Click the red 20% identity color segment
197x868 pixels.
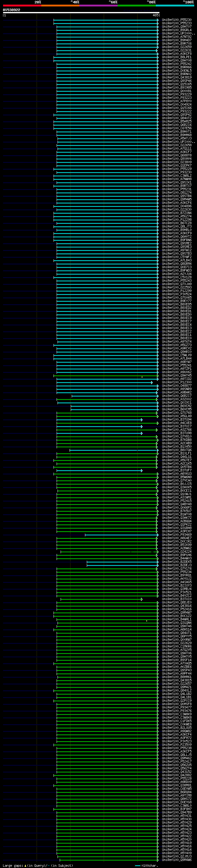22,6
